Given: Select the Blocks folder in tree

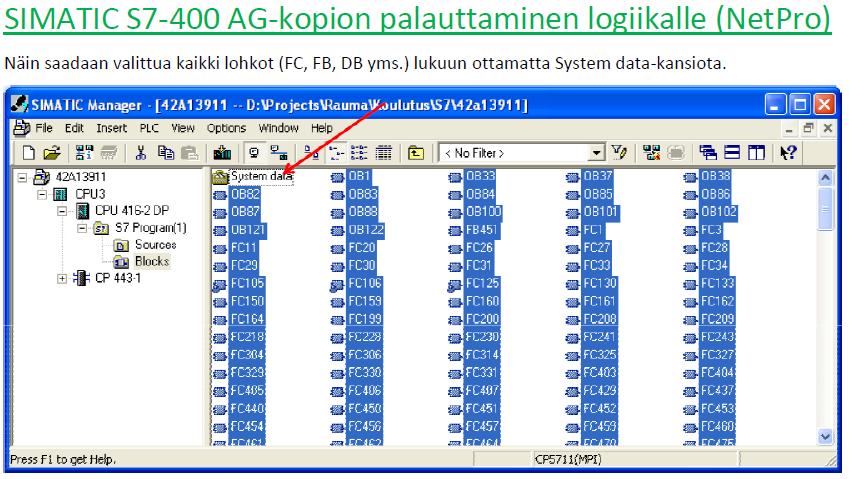Looking at the screenshot, I should 152,261.
